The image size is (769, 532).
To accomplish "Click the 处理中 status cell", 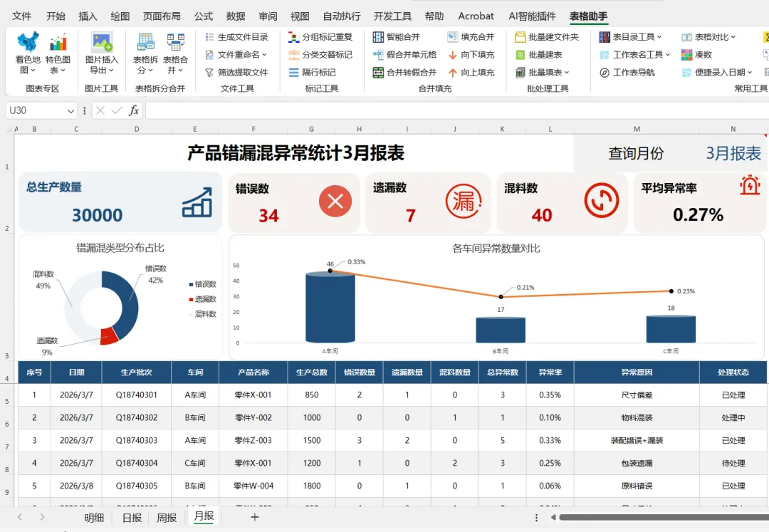I will (733, 418).
